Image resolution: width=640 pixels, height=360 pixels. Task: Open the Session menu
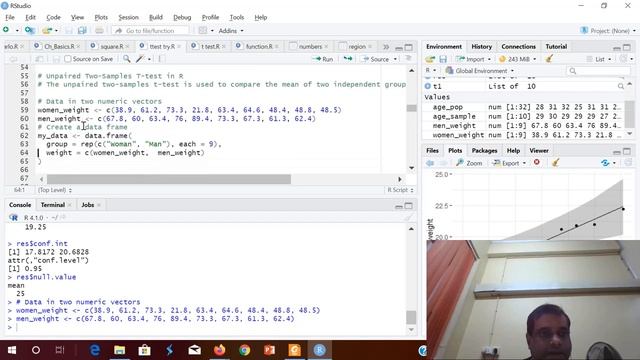pyautogui.click(x=128, y=17)
